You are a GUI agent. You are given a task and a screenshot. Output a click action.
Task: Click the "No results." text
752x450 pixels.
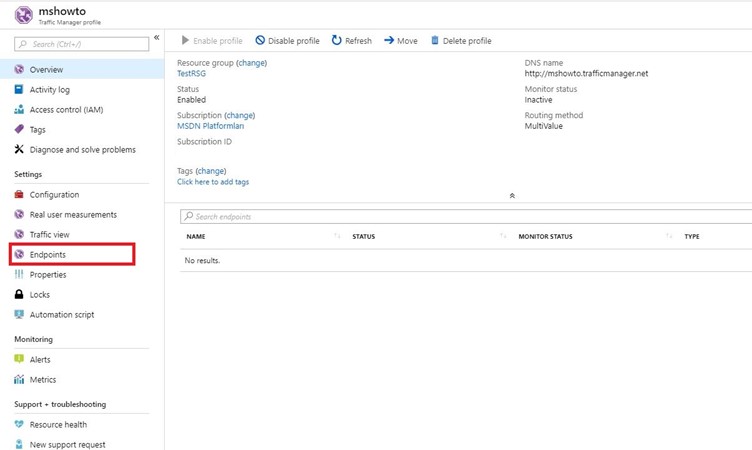tap(202, 261)
